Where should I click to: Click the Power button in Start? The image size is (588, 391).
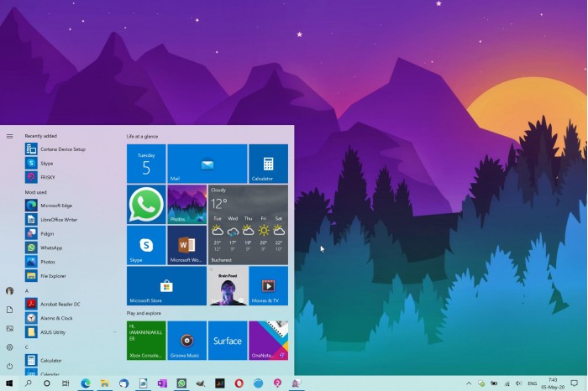(x=10, y=366)
